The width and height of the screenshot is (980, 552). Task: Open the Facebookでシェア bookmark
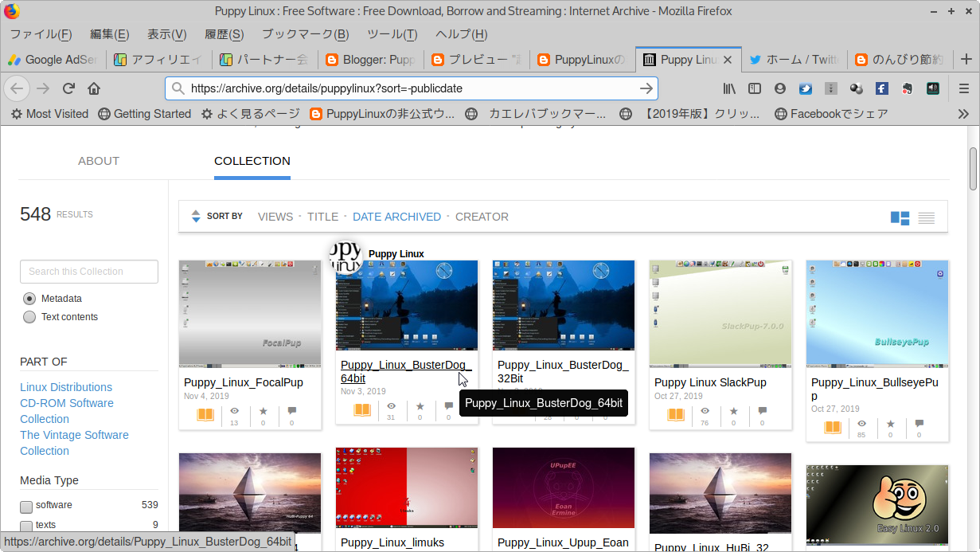point(831,114)
